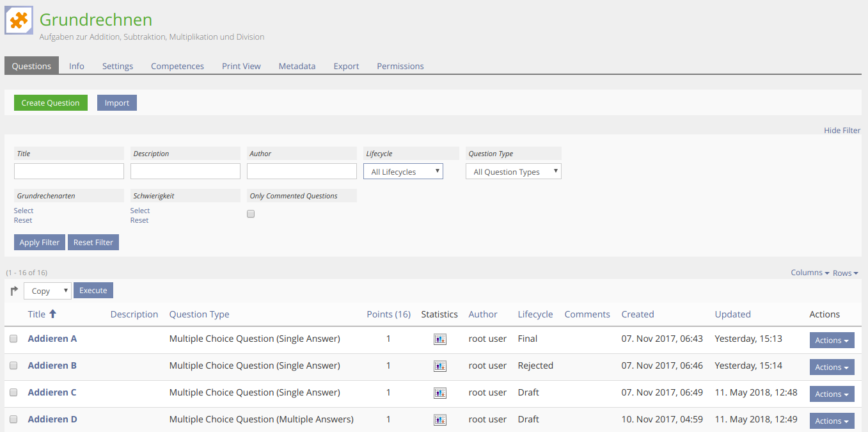Click the Create Question button
This screenshot has width=868, height=432.
[51, 103]
